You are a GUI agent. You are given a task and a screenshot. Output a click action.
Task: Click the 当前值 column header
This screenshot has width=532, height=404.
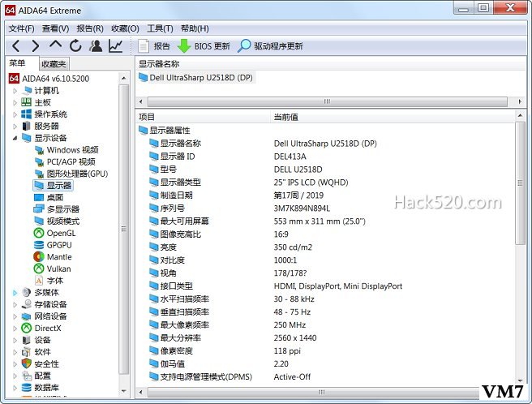point(393,117)
